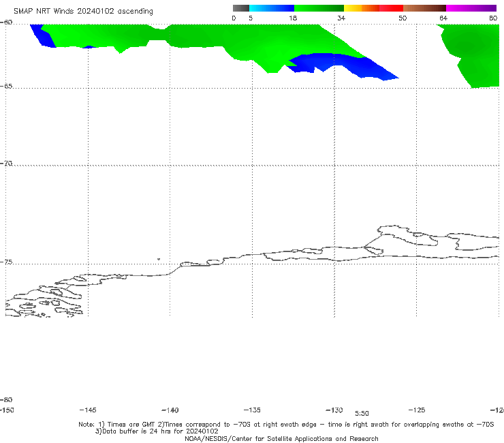504x443 pixels.
Task: Click the "-80" latitude axis label
Action: point(6,399)
